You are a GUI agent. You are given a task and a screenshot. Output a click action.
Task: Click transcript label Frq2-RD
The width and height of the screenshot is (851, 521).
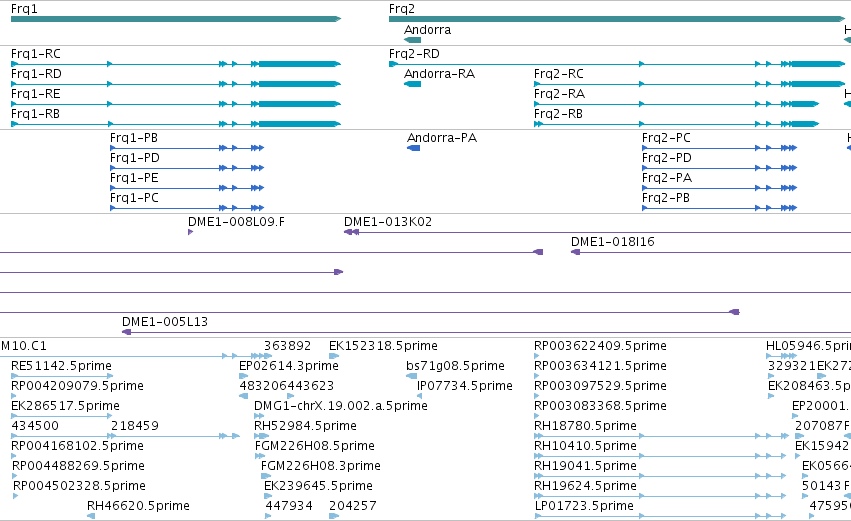(x=415, y=54)
